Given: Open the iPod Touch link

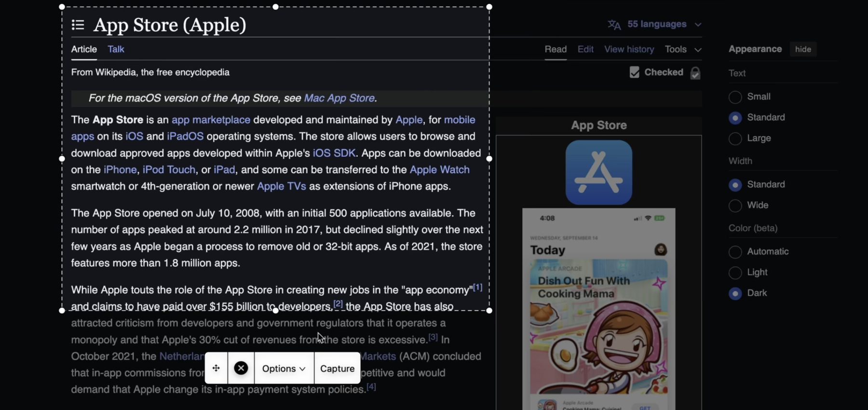Looking at the screenshot, I should pyautogui.click(x=169, y=170).
